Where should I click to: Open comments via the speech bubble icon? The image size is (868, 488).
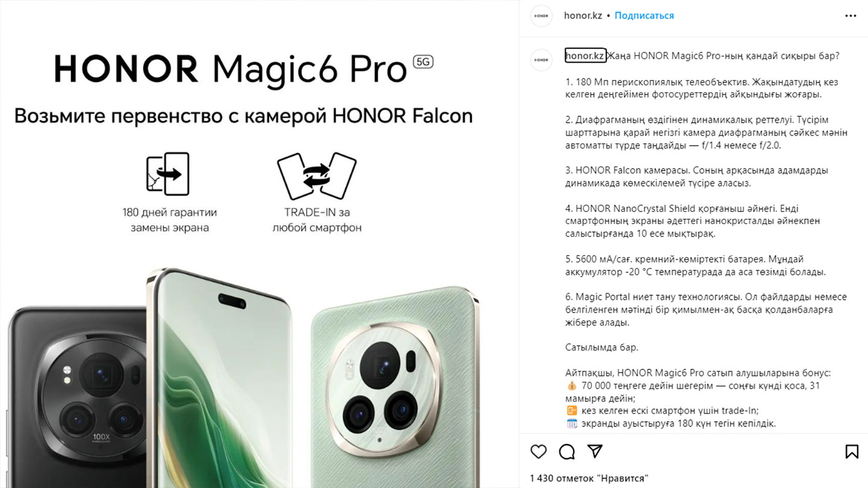pyautogui.click(x=567, y=451)
